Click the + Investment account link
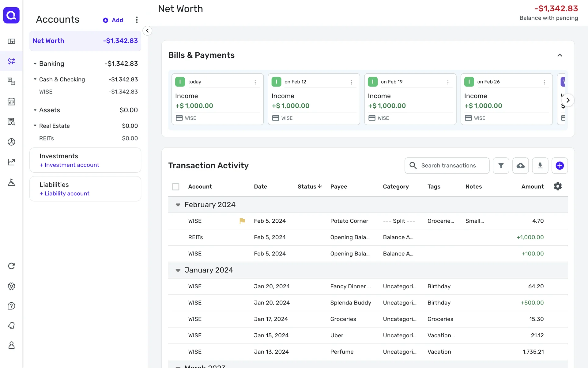This screenshot has height=368, width=588. tap(70, 165)
